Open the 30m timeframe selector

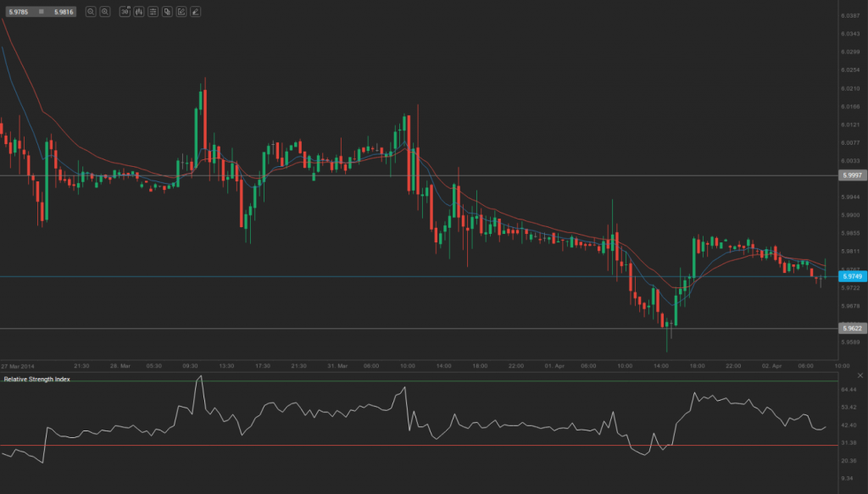pos(125,12)
